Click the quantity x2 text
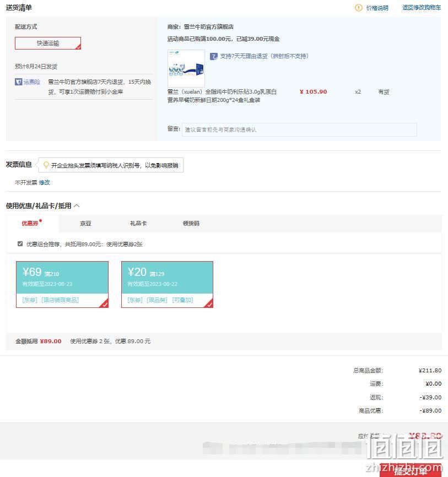The width and height of the screenshot is (448, 477). (358, 92)
